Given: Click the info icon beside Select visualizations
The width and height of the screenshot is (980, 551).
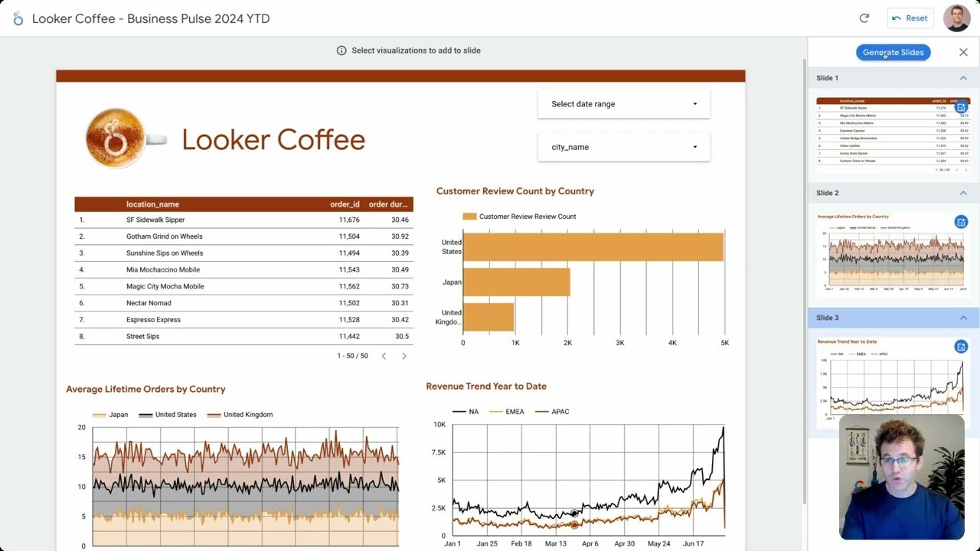Looking at the screenshot, I should 341,51.
